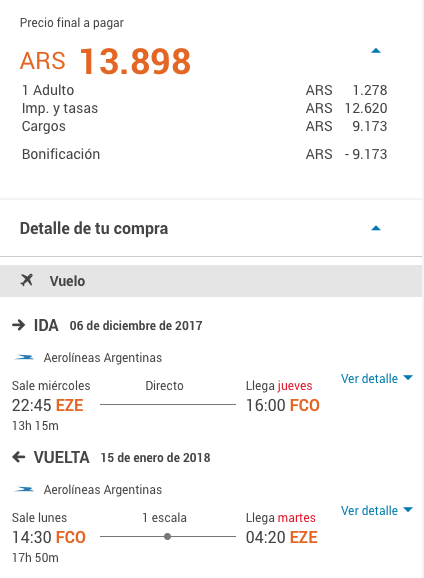The height and width of the screenshot is (578, 424).
Task: Click the Detalle de tu compra heading
Action: [94, 229]
